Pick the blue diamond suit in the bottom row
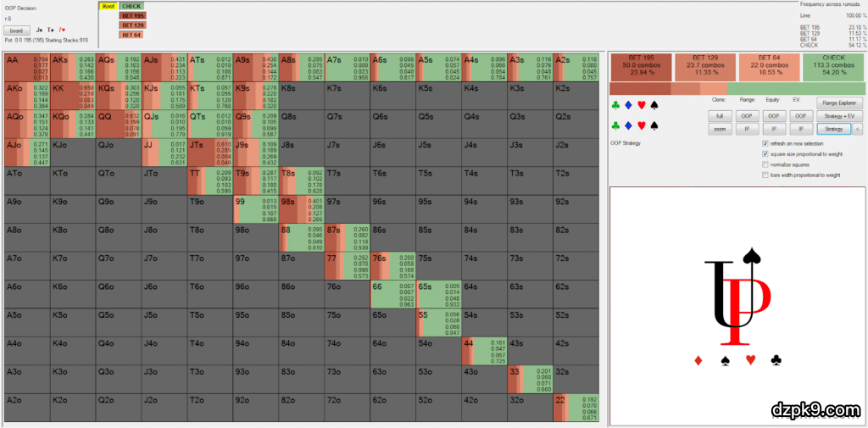 628,125
